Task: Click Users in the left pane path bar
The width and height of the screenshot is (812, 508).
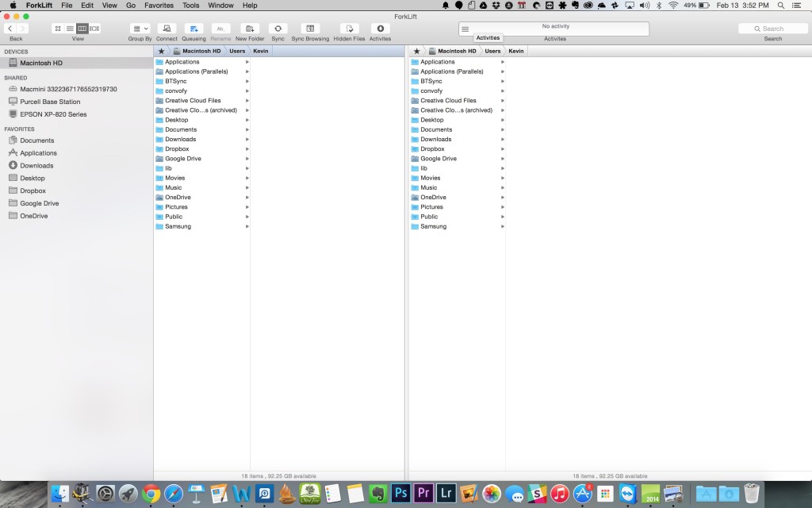Action: (237, 51)
